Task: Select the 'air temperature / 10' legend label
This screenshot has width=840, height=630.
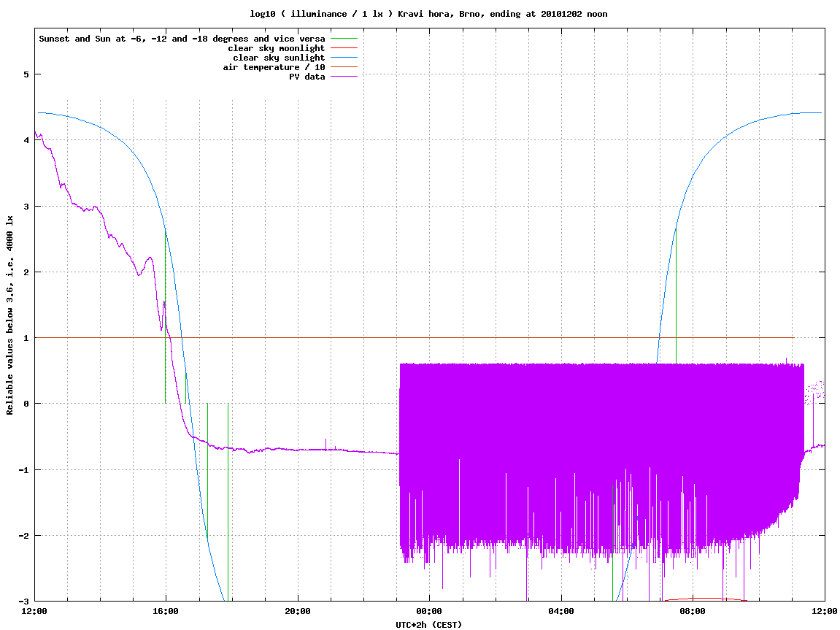Action: click(274, 67)
